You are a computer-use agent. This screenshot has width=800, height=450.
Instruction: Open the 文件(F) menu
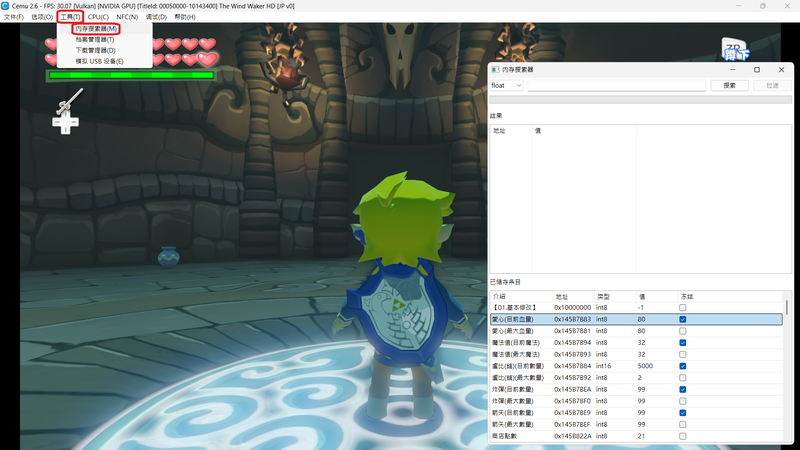(x=14, y=17)
